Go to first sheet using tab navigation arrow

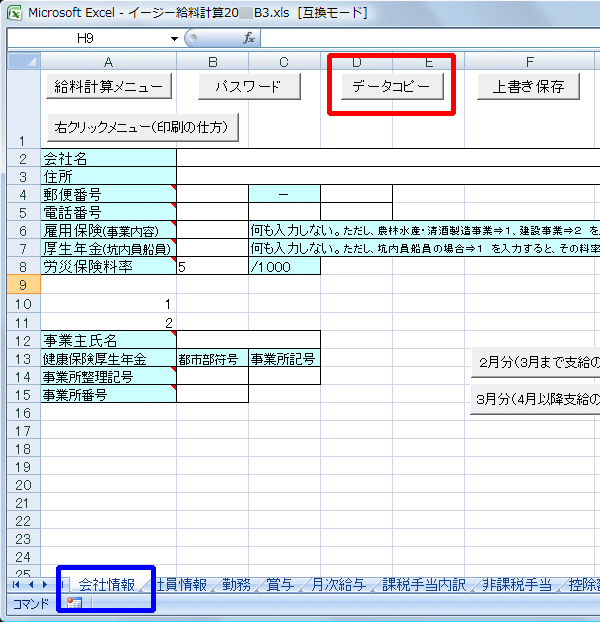[14, 585]
